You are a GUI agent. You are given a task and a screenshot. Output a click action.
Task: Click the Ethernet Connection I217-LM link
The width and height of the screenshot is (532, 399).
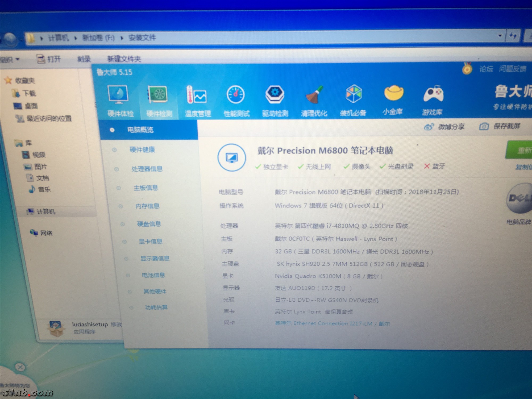tap(332, 323)
